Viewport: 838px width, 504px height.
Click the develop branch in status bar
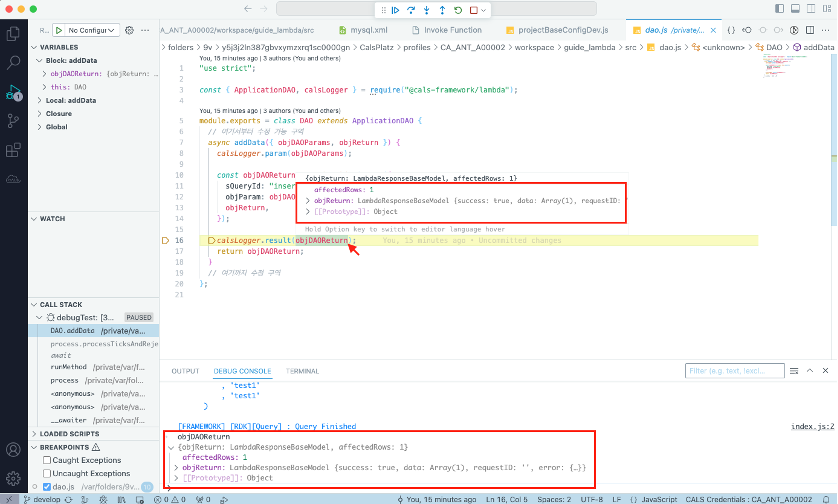[42, 499]
